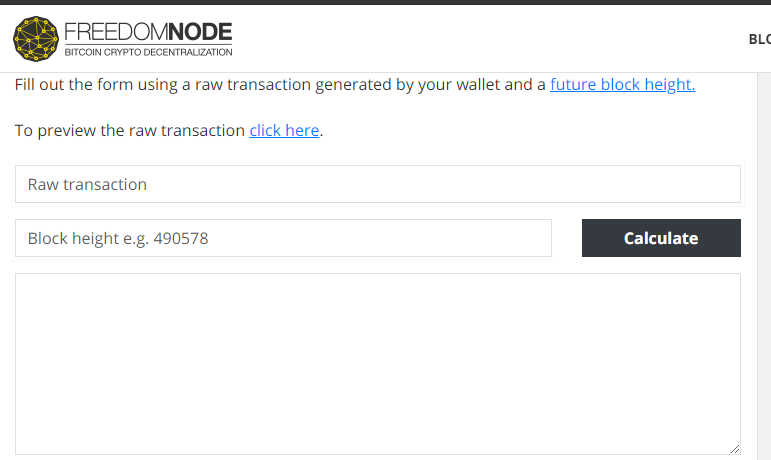Viewport: 771px width, 460px height.
Task: Click the yellow network globe logo
Action: click(36, 39)
